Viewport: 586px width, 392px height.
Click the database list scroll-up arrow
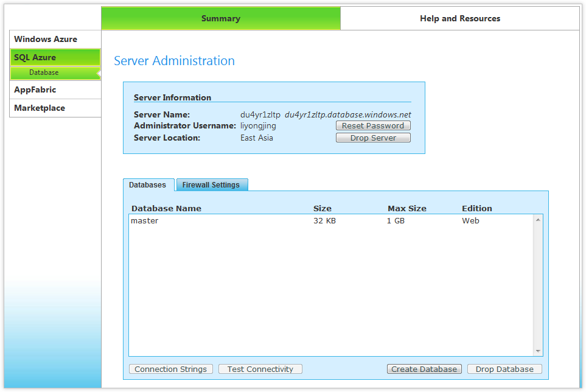(538, 220)
